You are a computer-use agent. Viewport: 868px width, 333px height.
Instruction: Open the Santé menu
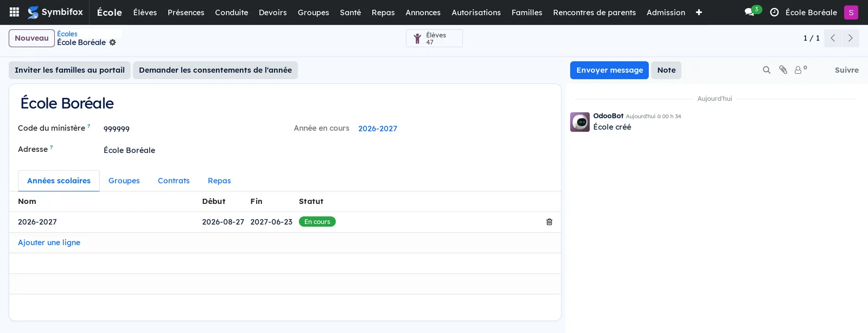point(350,12)
